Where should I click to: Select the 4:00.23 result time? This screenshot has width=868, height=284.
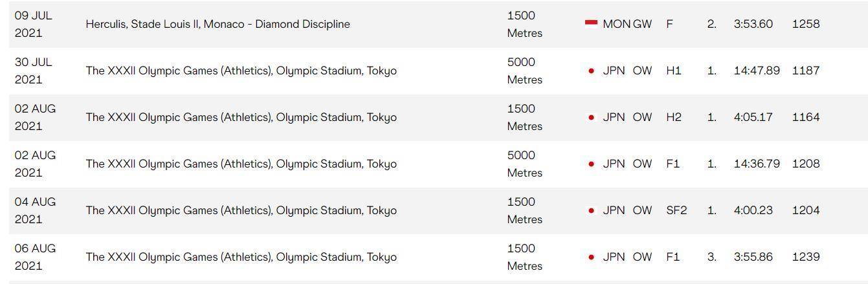(x=753, y=210)
